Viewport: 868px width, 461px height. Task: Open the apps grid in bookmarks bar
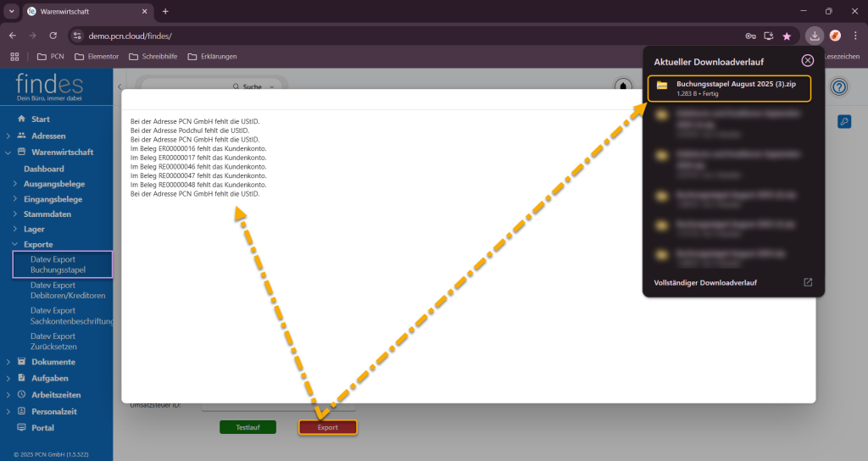click(x=14, y=57)
